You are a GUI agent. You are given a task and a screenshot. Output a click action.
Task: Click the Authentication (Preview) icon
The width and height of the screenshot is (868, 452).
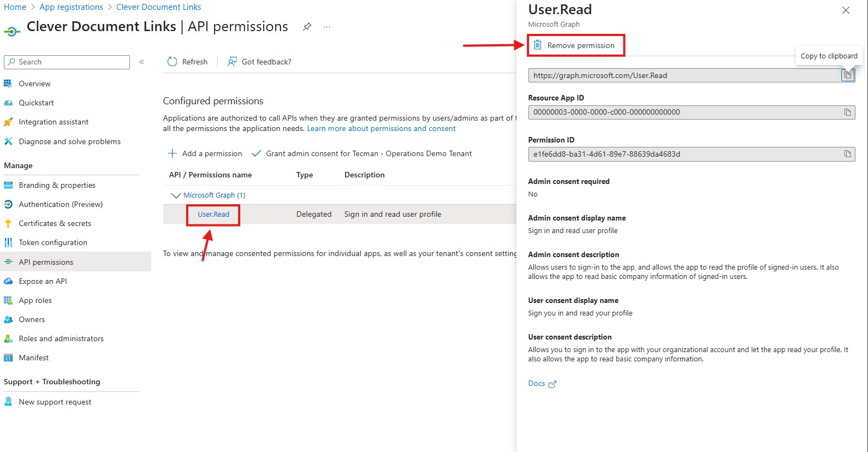[8, 204]
